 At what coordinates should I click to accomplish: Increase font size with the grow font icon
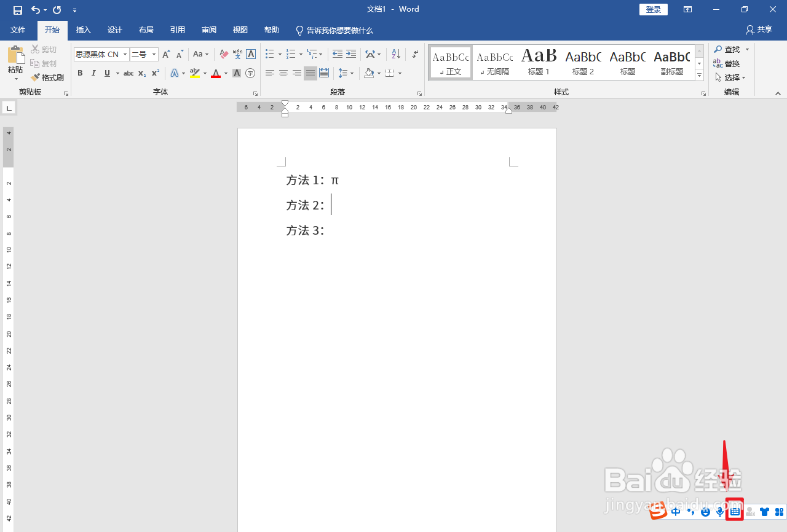click(x=166, y=55)
